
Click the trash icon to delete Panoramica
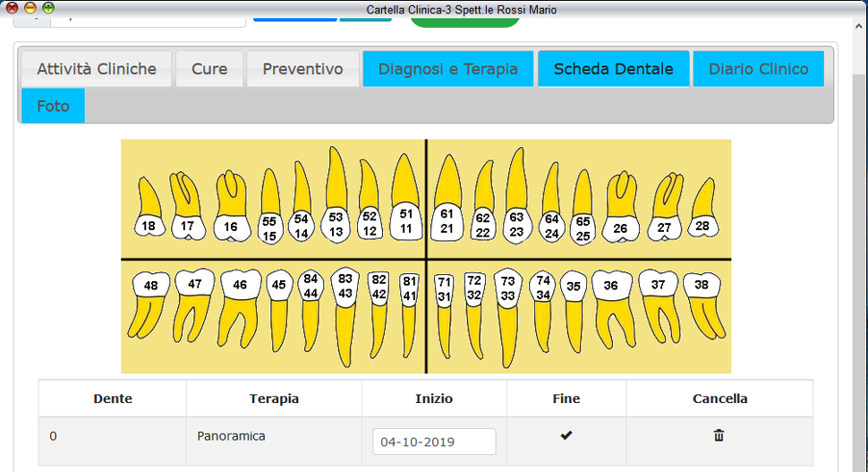(719, 435)
